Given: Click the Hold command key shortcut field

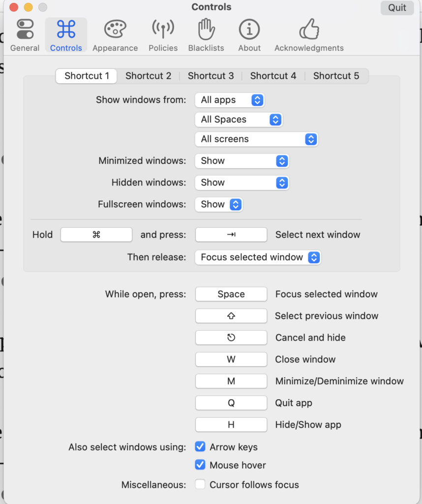Looking at the screenshot, I should tap(96, 235).
